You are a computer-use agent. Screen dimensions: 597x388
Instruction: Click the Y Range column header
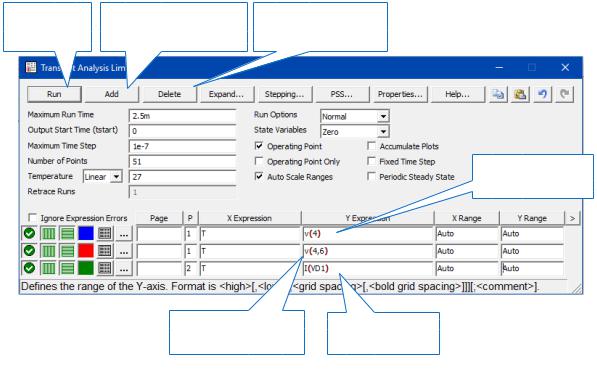(x=532, y=218)
